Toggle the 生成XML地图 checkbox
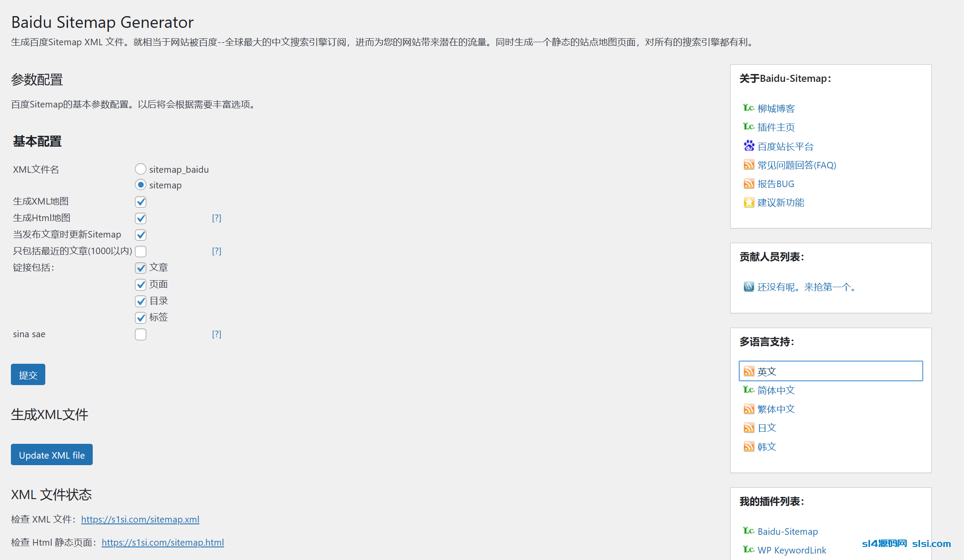This screenshot has height=560, width=964. pyautogui.click(x=141, y=202)
